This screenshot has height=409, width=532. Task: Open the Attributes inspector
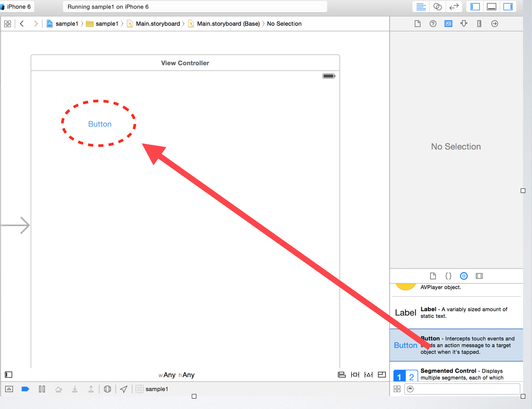(464, 24)
